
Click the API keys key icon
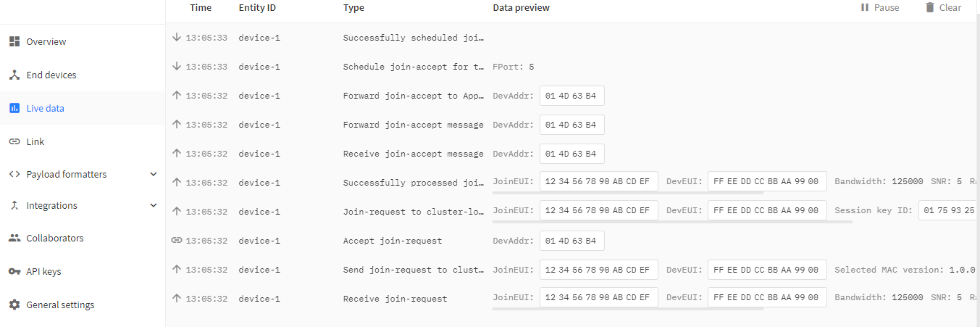click(x=14, y=272)
